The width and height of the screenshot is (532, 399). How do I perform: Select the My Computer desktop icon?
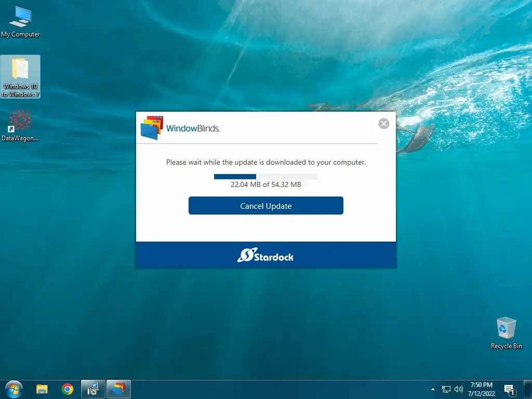tap(20, 22)
